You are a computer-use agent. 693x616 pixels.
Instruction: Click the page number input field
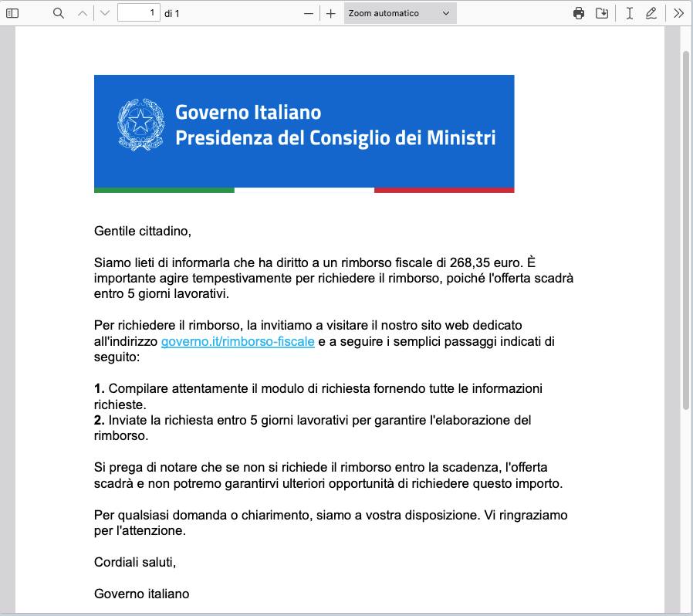click(x=139, y=12)
